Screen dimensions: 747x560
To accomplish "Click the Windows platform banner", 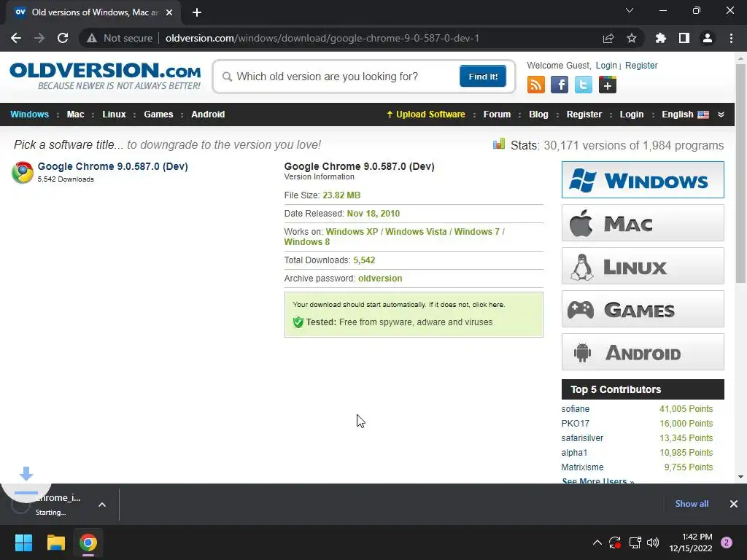I will (643, 179).
